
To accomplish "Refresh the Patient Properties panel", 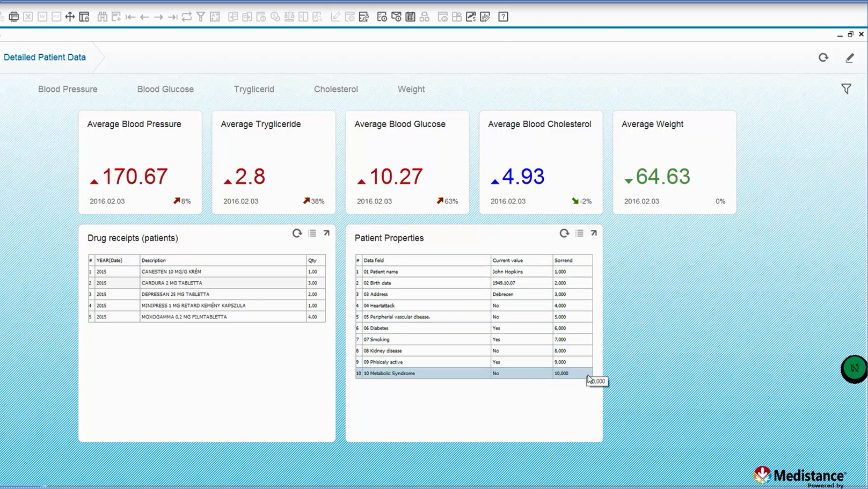I will click(x=564, y=233).
